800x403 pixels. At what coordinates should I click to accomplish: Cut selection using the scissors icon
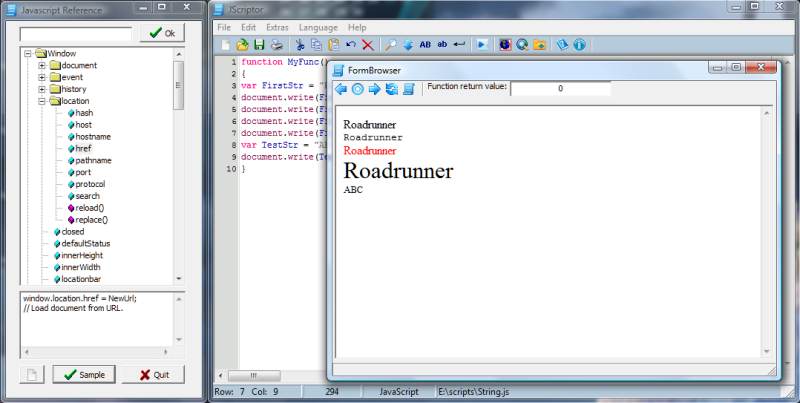point(299,45)
